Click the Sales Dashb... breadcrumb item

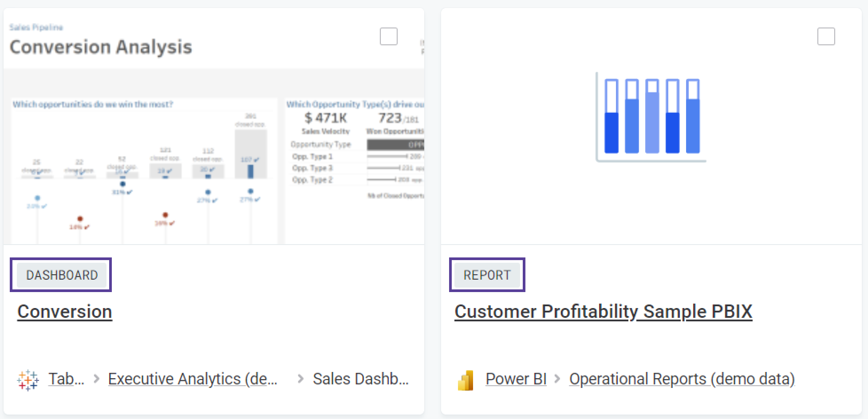coord(360,379)
